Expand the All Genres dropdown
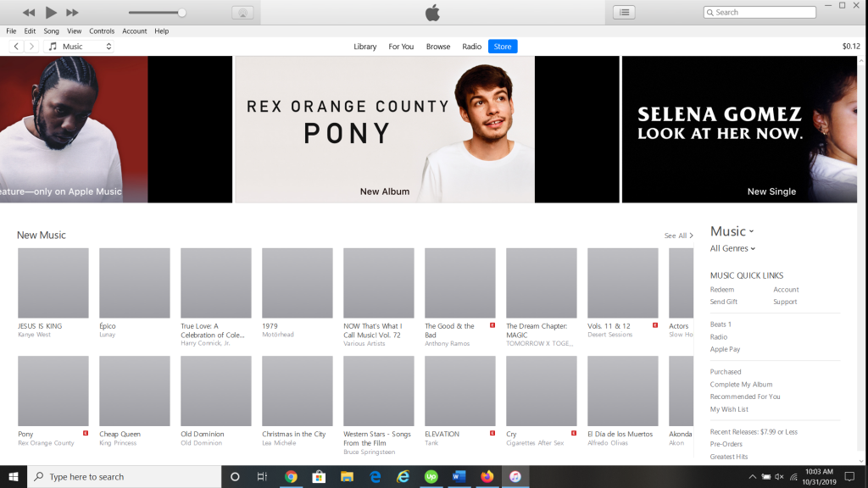This screenshot has height=488, width=868. click(732, 248)
